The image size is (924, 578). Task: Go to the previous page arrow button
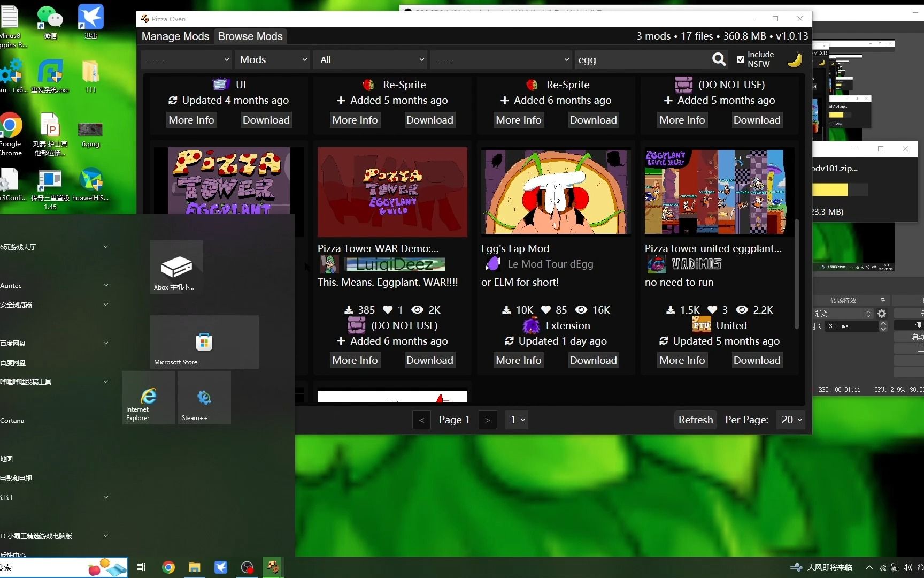click(421, 420)
